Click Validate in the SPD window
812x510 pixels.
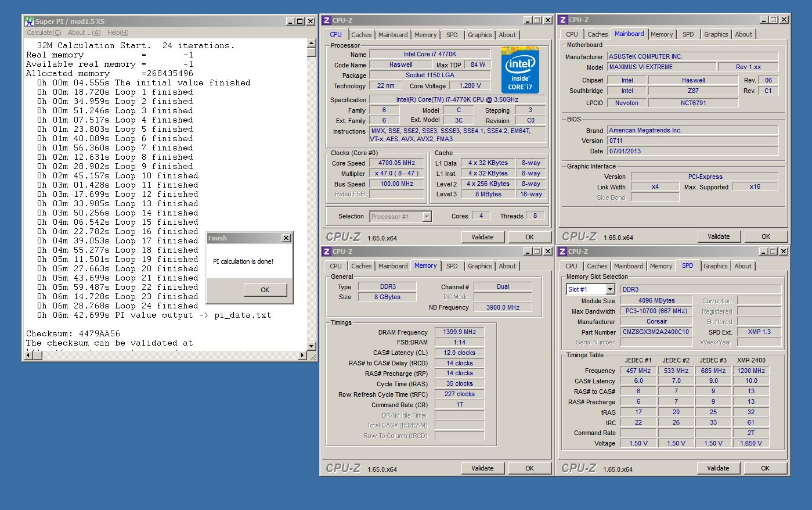point(718,468)
